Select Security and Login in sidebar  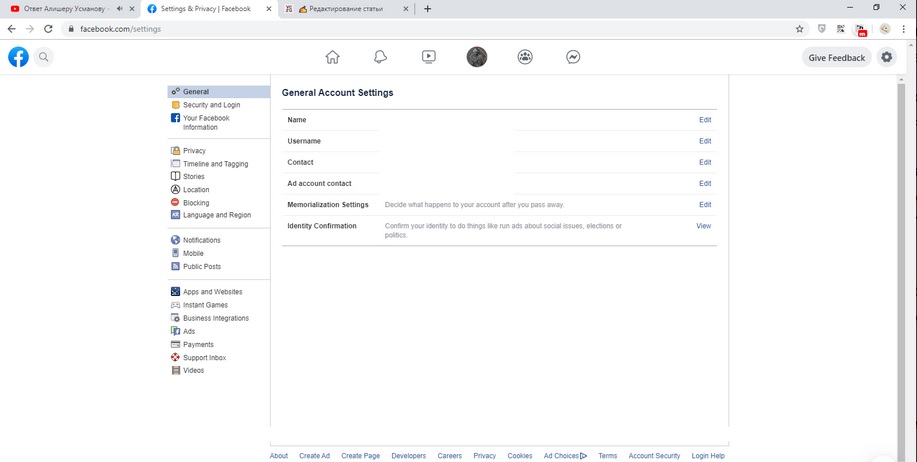(211, 105)
